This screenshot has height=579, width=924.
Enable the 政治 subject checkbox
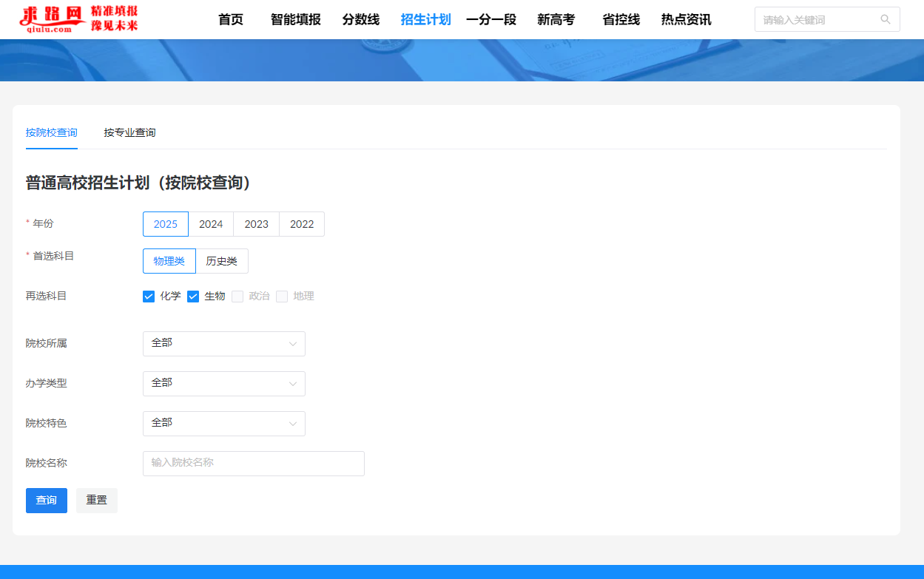pyautogui.click(x=237, y=296)
